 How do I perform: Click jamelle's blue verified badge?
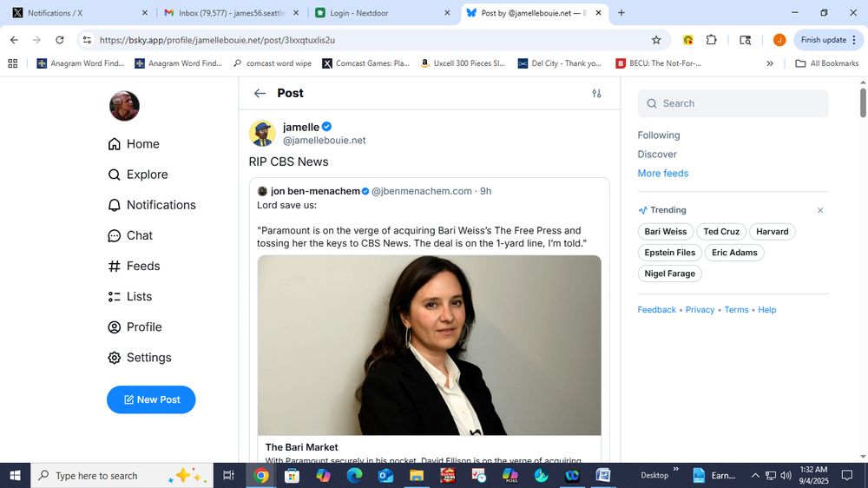(x=326, y=127)
